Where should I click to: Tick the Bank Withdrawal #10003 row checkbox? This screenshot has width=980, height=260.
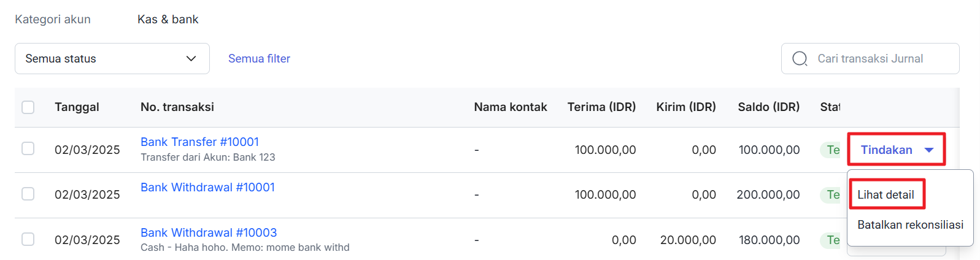tap(28, 239)
